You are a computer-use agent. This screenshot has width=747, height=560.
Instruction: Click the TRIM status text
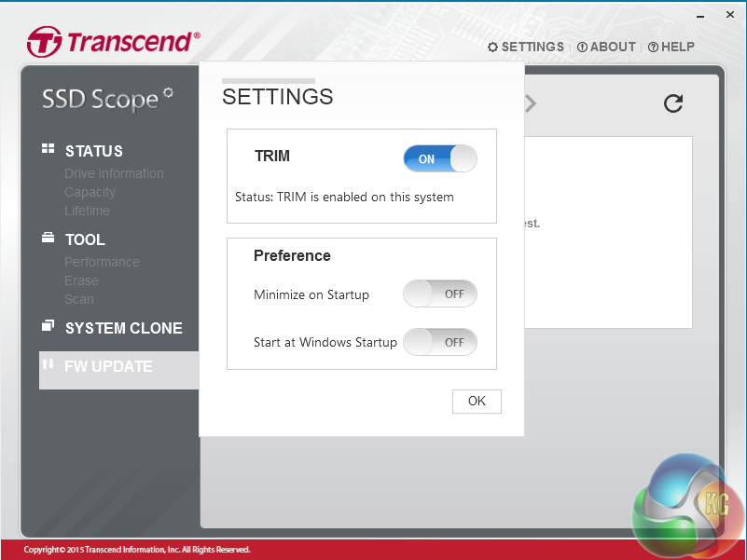(x=344, y=198)
